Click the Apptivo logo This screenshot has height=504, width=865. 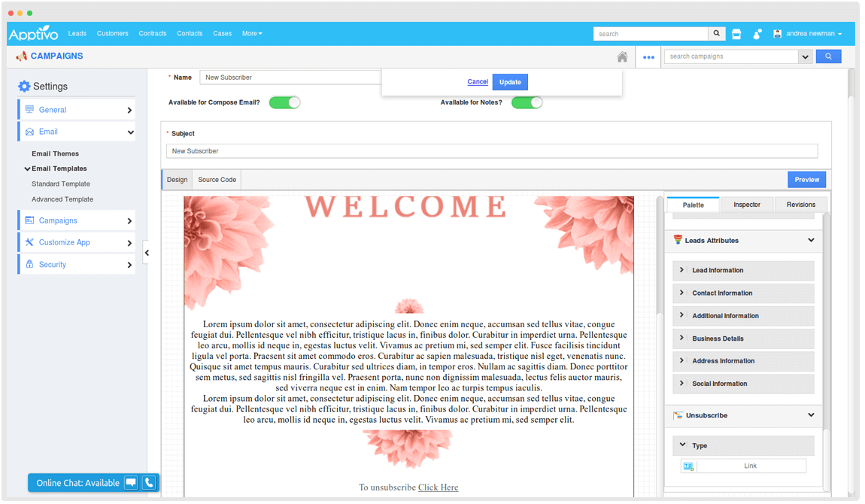click(34, 34)
